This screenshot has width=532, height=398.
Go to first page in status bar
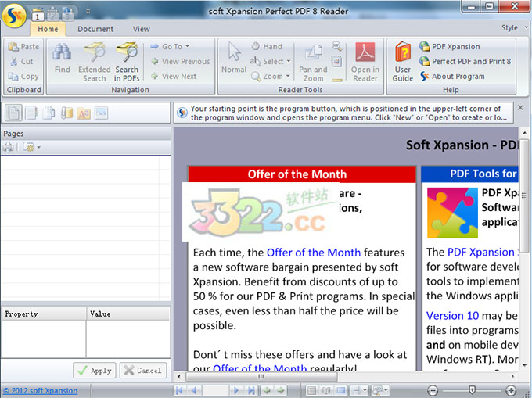(179, 390)
